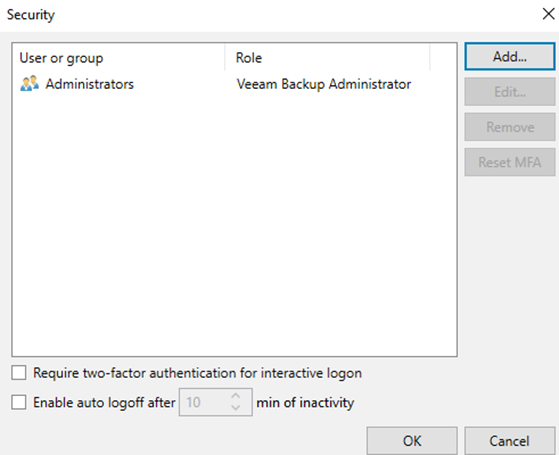This screenshot has width=559, height=455.
Task: Enable two-factor authentication checkbox
Action: [x=19, y=373]
